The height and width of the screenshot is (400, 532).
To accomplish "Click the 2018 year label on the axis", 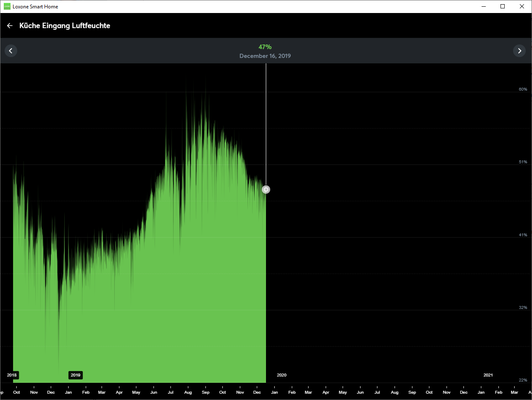I will pos(12,375).
